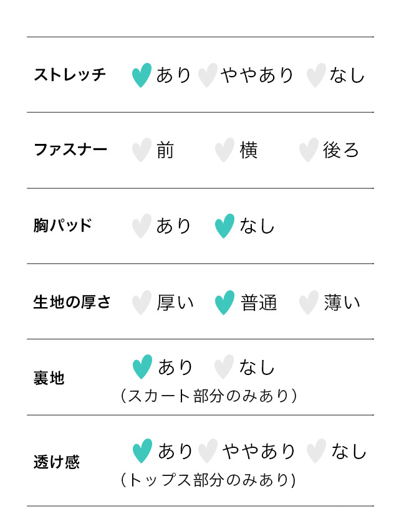The height and width of the screenshot is (532, 399).
Task: Click teal heart for 胸パッド なし
Action: coord(224,226)
